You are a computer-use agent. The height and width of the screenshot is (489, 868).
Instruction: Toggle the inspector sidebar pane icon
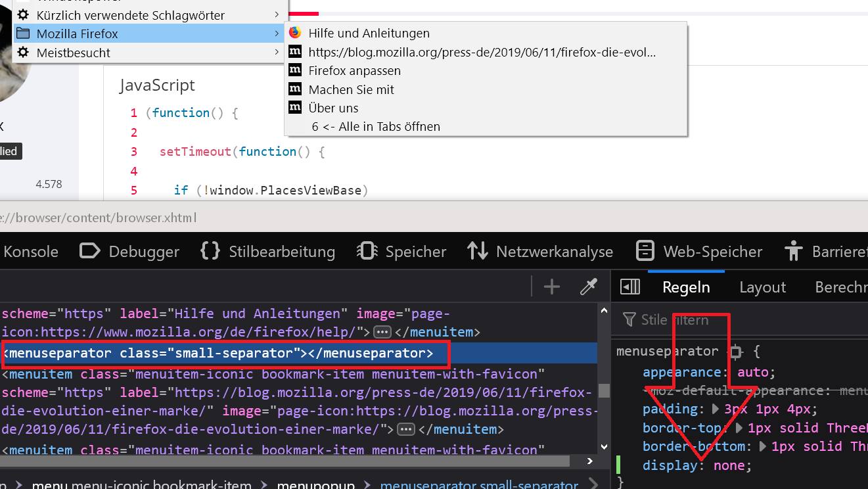[629, 287]
